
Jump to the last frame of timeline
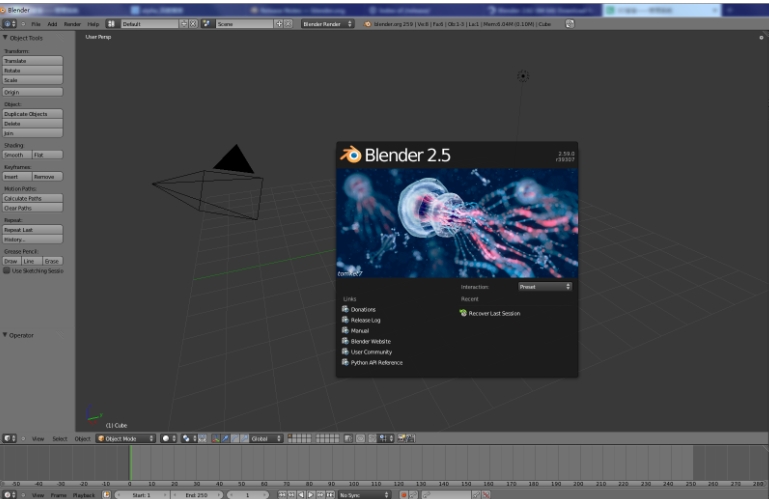tap(330, 495)
